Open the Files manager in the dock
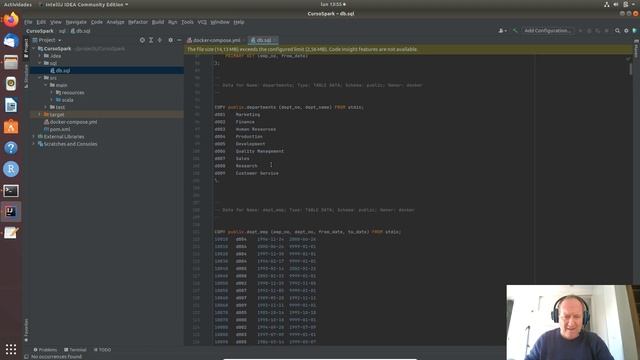Viewport: 640px width, 360px height. (x=11, y=62)
